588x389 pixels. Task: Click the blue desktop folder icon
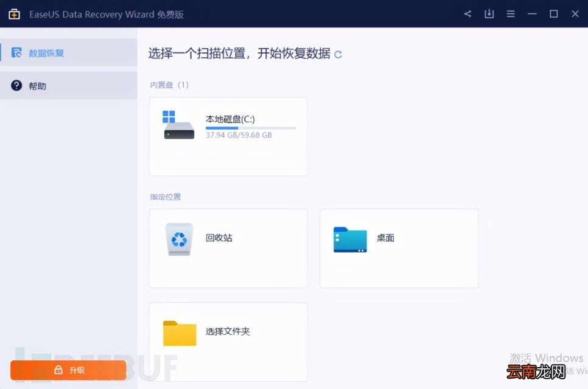pyautogui.click(x=350, y=240)
